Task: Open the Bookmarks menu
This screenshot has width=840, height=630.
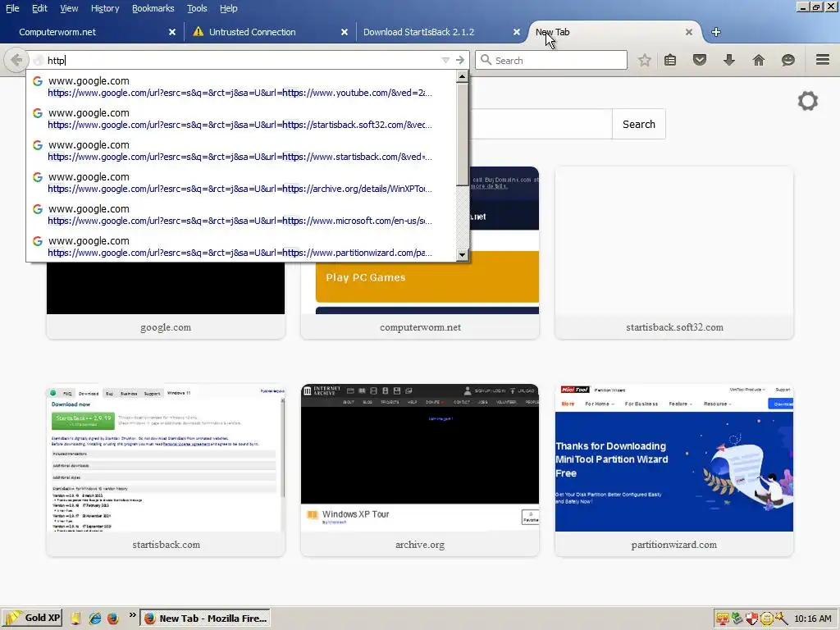Action: [153, 8]
